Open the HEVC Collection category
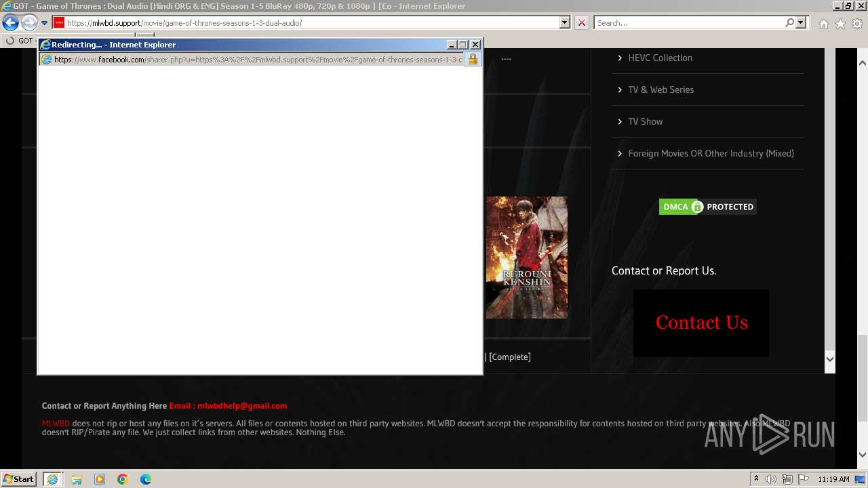Image resolution: width=868 pixels, height=488 pixels. 660,58
